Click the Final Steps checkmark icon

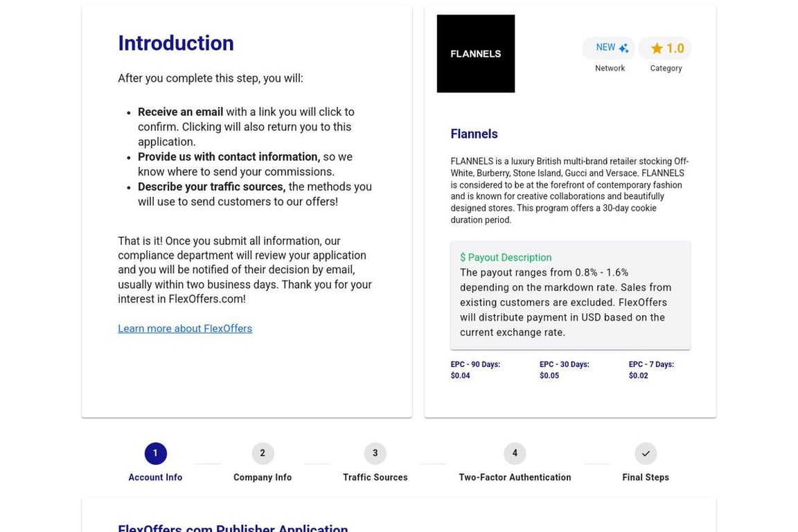[x=646, y=454]
